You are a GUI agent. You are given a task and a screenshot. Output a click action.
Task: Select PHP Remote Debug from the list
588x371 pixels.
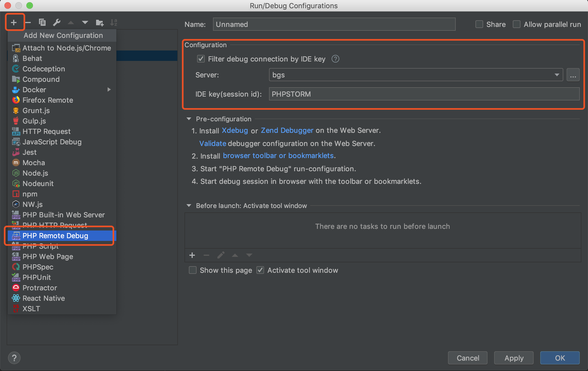coord(55,236)
